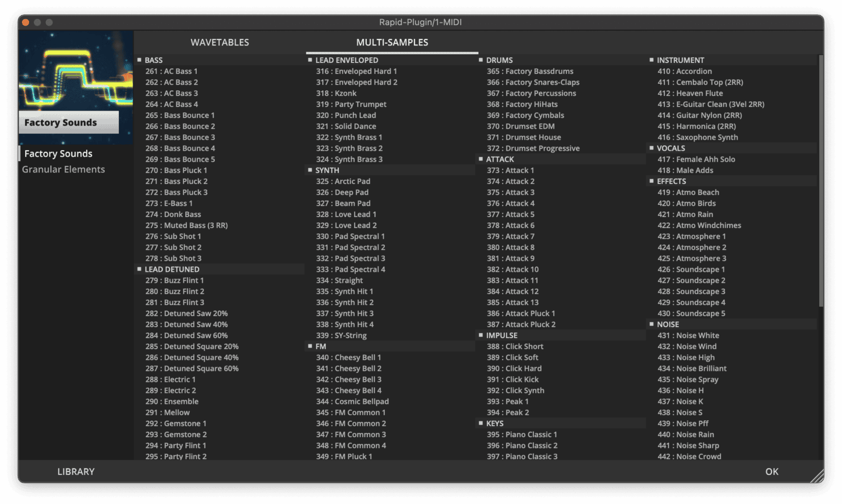The image size is (842, 504).
Task: Toggle the INSTRUMENT section marker
Action: click(653, 60)
